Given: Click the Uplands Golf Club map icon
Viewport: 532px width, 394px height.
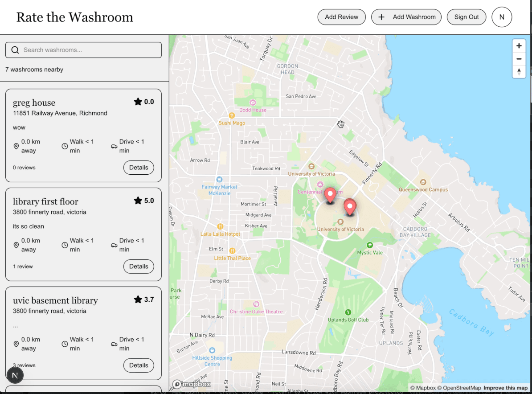Looking at the screenshot, I should [x=348, y=312].
